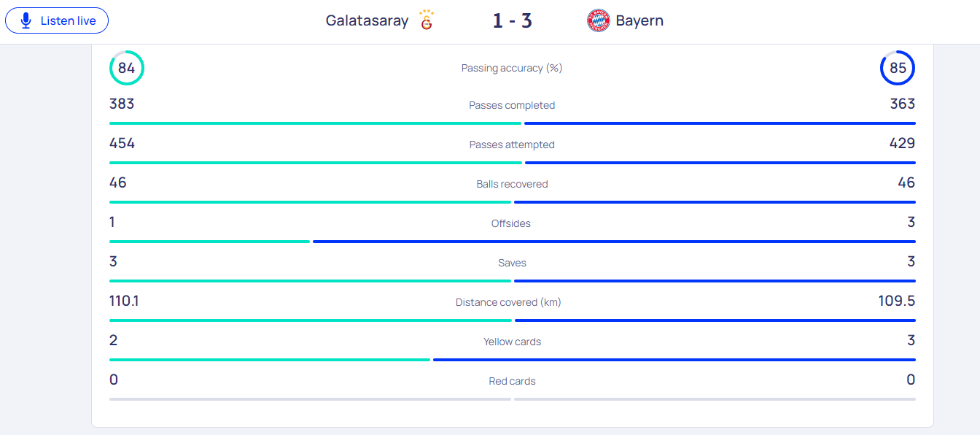Image resolution: width=980 pixels, height=435 pixels.
Task: Open the Galatasaray team name link
Action: coord(367,20)
